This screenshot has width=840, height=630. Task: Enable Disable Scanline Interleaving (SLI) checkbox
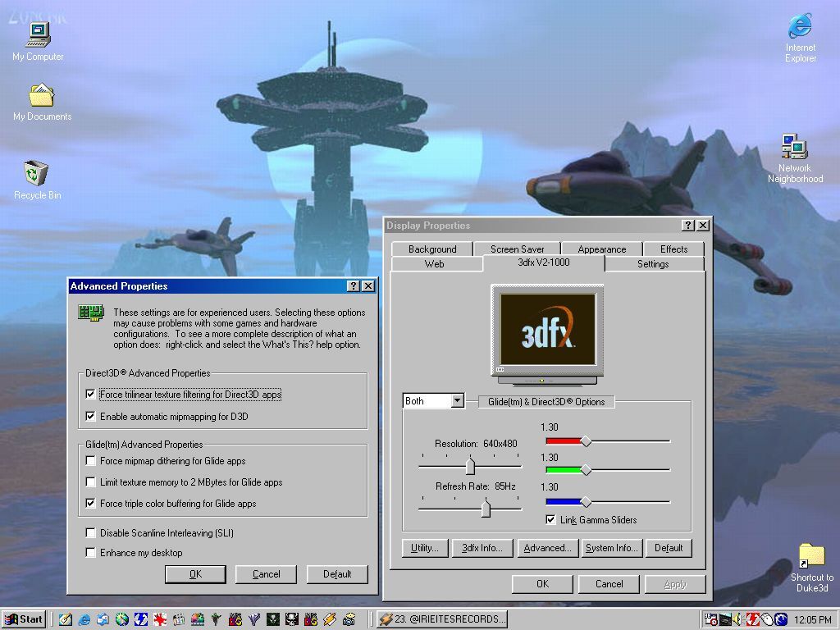[x=91, y=533]
